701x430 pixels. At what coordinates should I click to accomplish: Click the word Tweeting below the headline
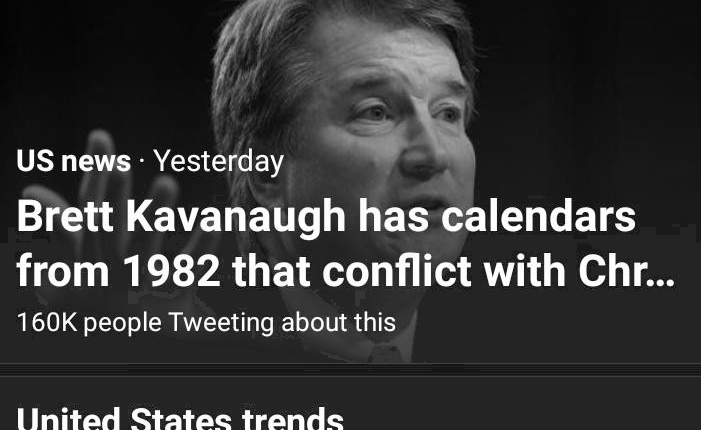click(221, 323)
